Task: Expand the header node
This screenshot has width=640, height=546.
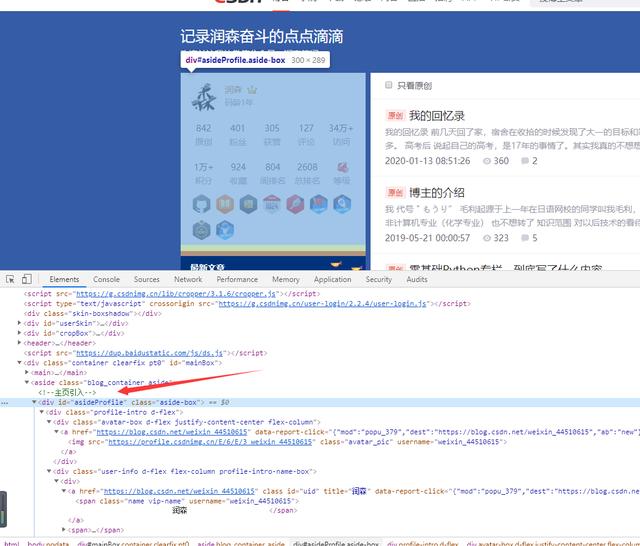Action: coord(19,342)
